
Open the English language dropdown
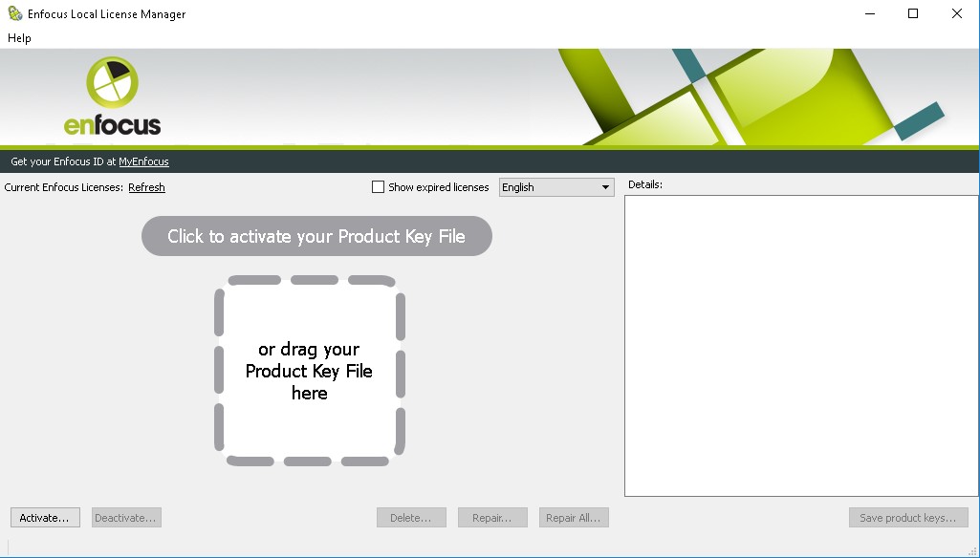tap(604, 186)
